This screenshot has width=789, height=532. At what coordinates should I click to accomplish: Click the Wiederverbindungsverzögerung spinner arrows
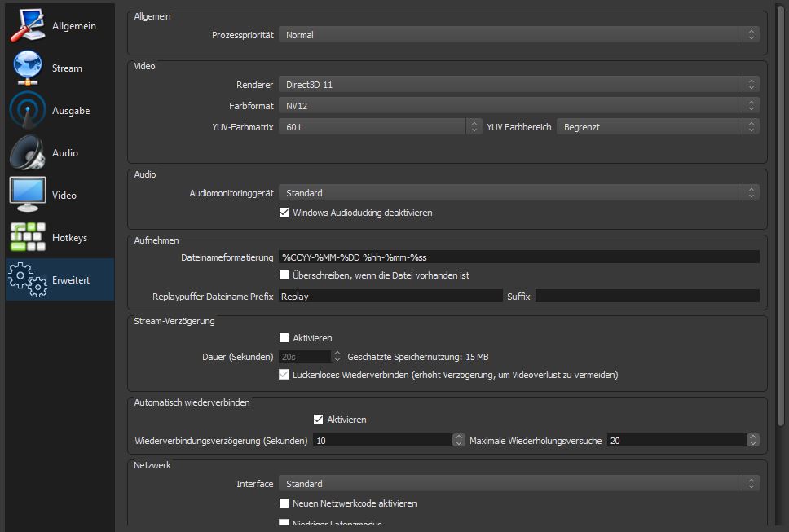(458, 440)
